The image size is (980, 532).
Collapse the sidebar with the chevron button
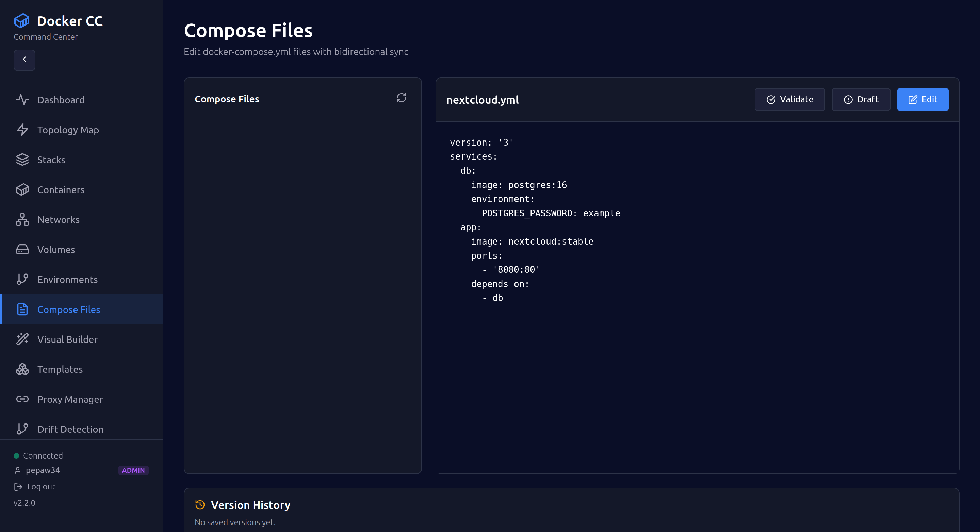tap(24, 60)
